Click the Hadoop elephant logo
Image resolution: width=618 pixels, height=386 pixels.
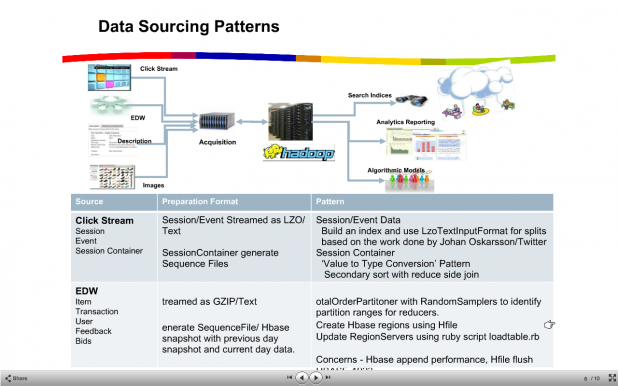point(299,153)
